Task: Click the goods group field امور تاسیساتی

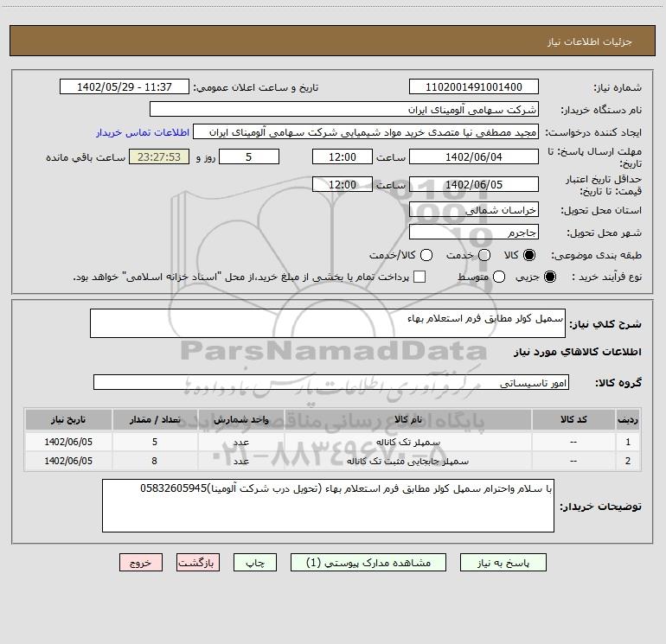Action: click(x=331, y=382)
